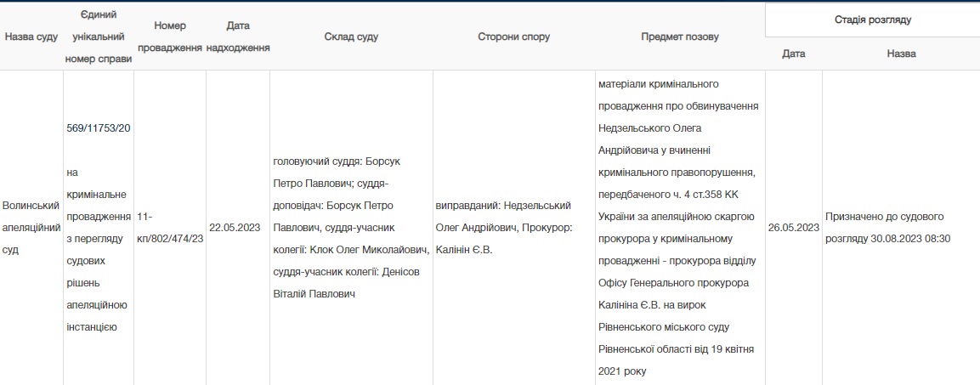Viewport: 980px width, 385px height.
Task: Sort by the 'Дата надходження' header
Action: (238, 37)
